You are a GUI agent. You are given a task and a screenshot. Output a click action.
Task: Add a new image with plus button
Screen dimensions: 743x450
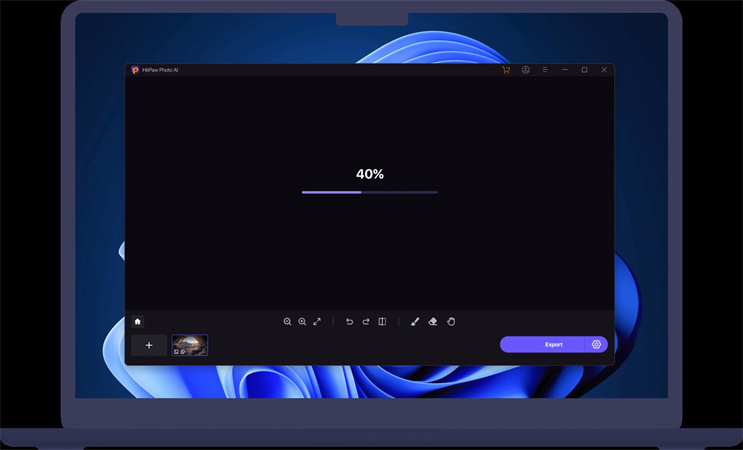pyautogui.click(x=149, y=345)
